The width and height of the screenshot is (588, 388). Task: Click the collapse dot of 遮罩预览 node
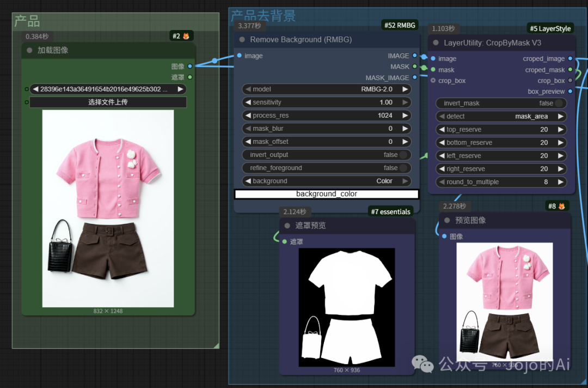tap(287, 226)
